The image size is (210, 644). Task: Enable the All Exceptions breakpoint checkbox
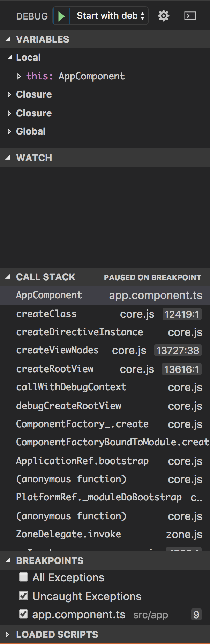(24, 577)
